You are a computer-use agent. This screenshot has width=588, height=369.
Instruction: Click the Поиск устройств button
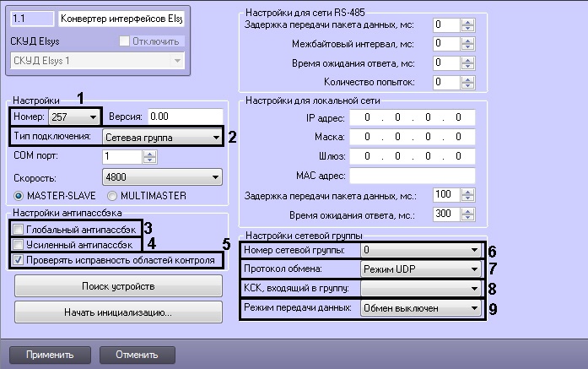117,287
